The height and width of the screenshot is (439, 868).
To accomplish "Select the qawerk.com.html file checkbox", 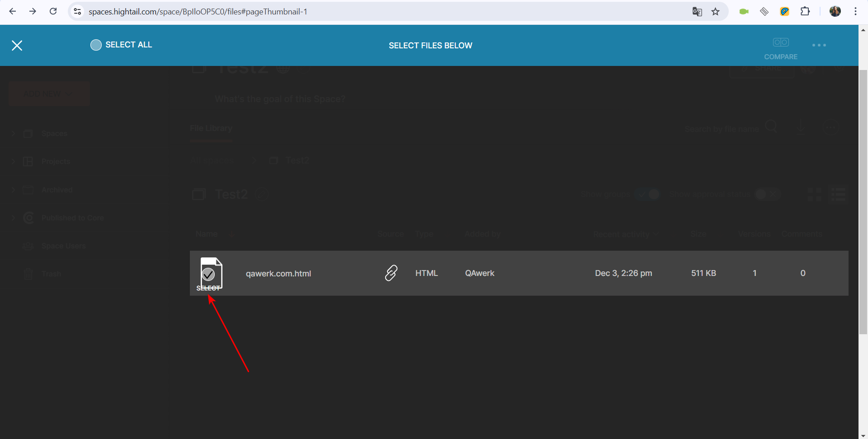I will pyautogui.click(x=208, y=274).
